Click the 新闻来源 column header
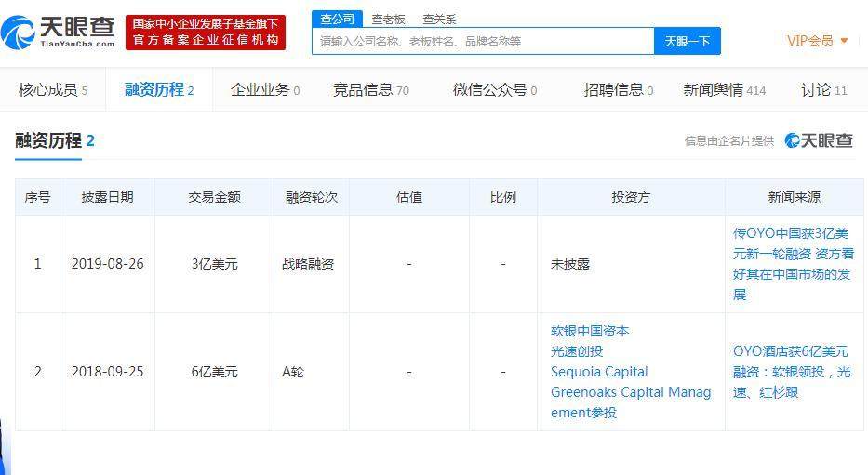Screen dimensions: 868x475 pos(795,197)
